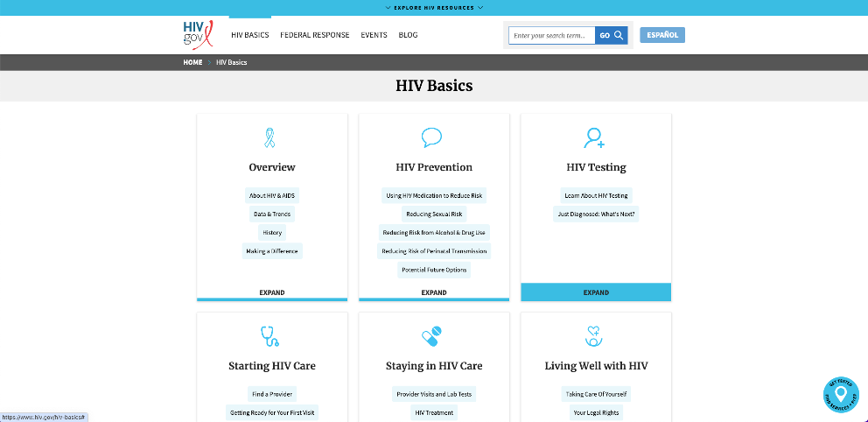
Task: Open the HIV Basics menu
Action: [250, 35]
